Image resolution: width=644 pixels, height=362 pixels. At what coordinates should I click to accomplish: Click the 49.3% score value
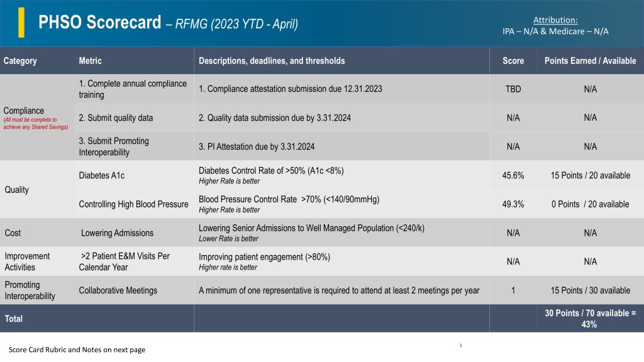(513, 204)
